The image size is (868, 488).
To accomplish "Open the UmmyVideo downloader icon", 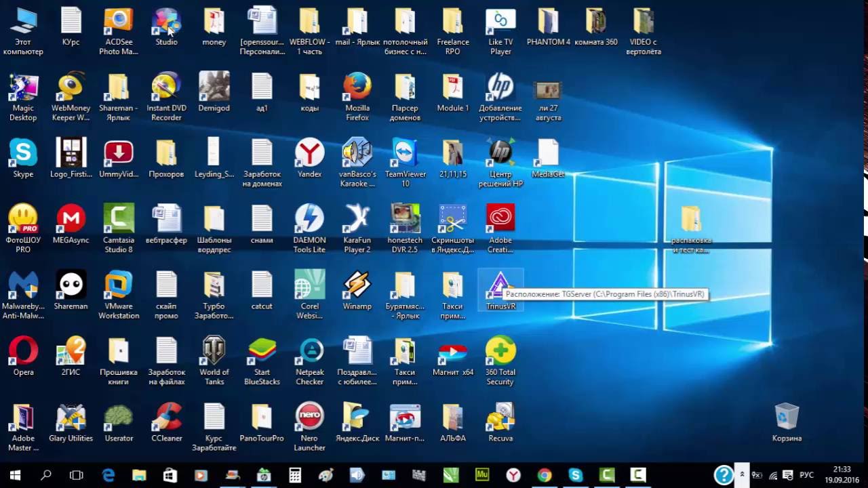I will point(119,159).
